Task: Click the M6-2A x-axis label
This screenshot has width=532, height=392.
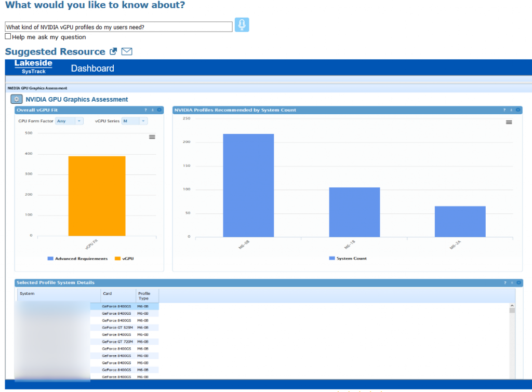Action: click(x=455, y=245)
